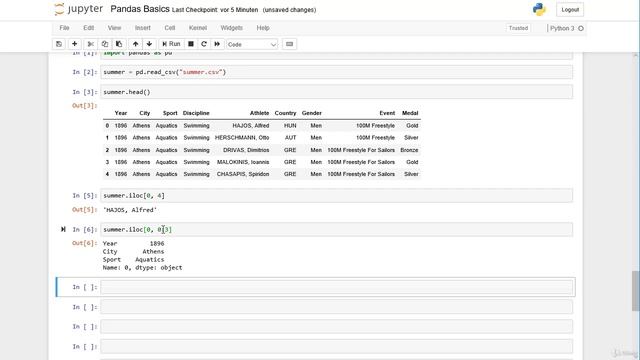Click the Country column header

tap(285, 113)
